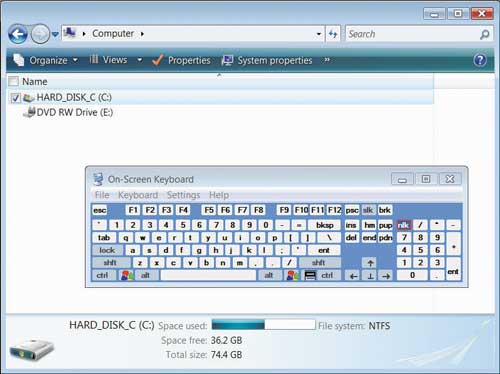The width and height of the screenshot is (500, 374).
Task: Click the search magnifier icon
Action: 485,34
